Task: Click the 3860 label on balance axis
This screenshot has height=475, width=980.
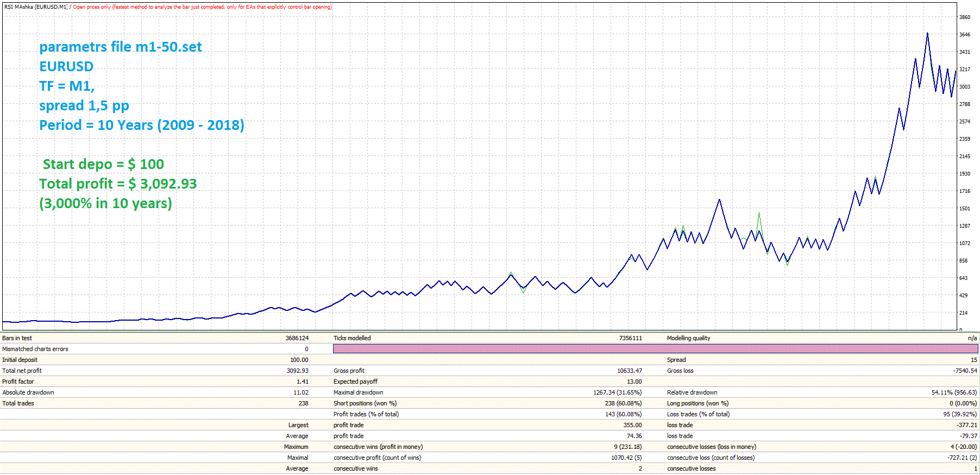Action: point(964,17)
